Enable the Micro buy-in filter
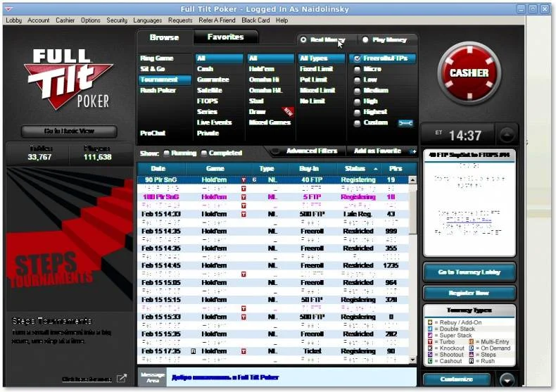The height and width of the screenshot is (392, 556). (358, 69)
